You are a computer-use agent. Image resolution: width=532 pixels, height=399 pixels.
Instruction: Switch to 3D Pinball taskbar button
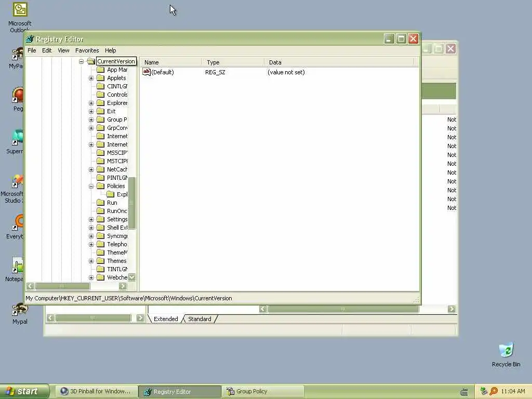click(96, 392)
